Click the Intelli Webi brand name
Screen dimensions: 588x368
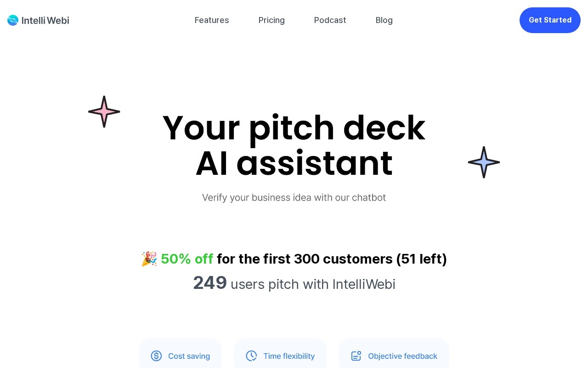[45, 20]
